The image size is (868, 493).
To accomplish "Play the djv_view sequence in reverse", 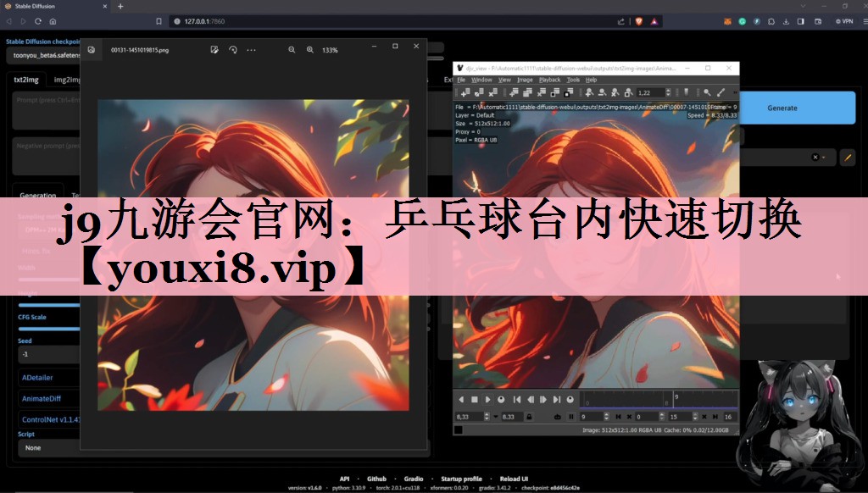I will coord(461,400).
